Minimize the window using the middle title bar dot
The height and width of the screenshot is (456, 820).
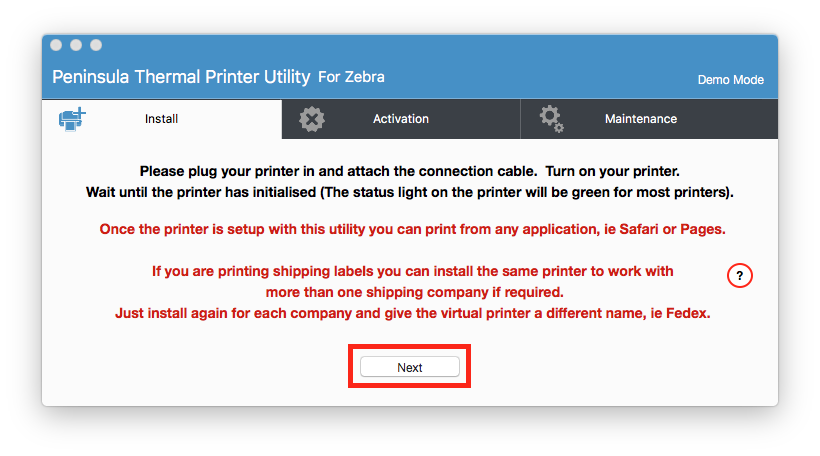[76, 45]
